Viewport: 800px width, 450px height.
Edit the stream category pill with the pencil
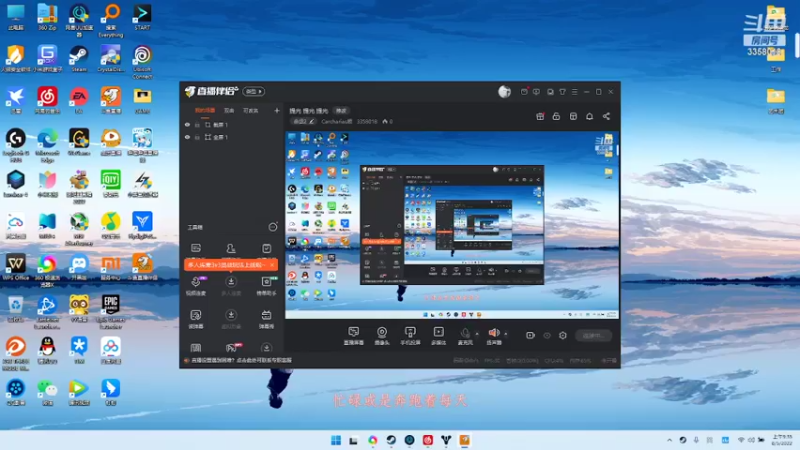304,121
